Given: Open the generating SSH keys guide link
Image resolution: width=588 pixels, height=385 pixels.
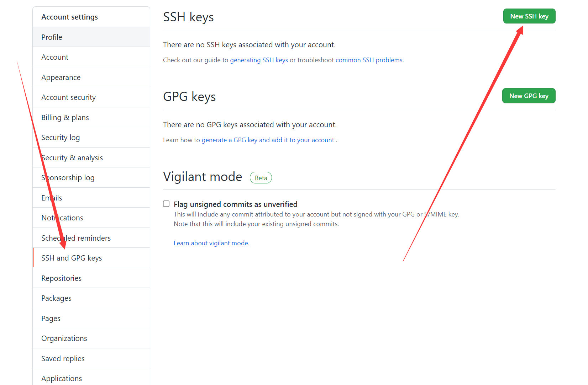Looking at the screenshot, I should pos(259,60).
